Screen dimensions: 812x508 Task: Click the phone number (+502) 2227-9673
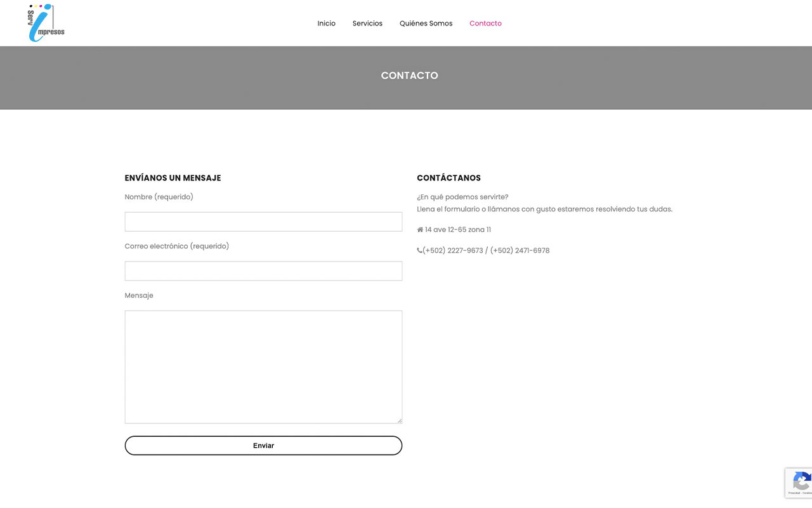click(453, 251)
